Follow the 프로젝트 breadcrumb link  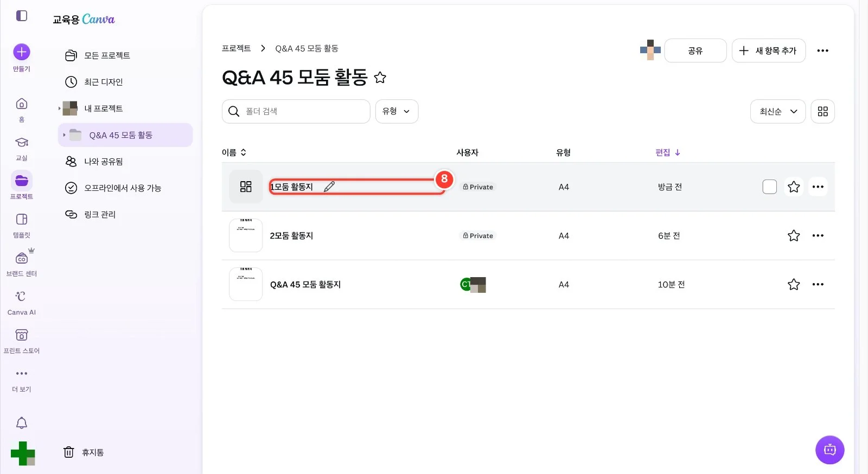click(237, 48)
